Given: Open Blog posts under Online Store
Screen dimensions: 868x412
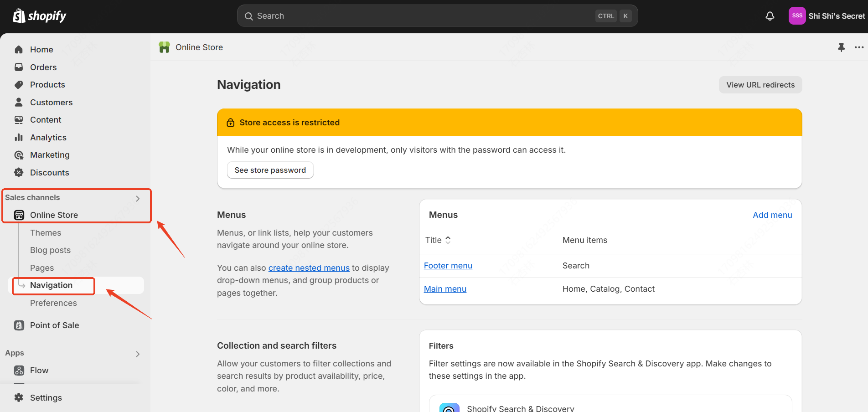Looking at the screenshot, I should [x=50, y=250].
